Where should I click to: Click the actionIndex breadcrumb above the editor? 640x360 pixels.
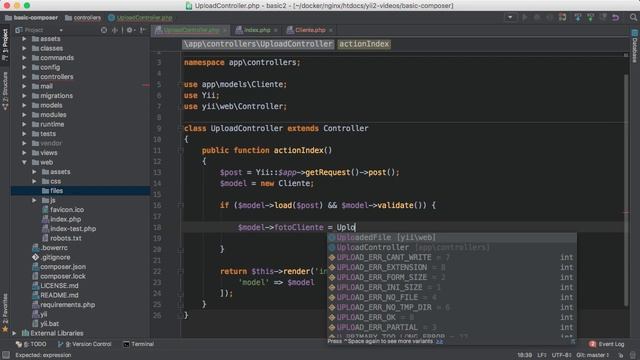[x=364, y=44]
